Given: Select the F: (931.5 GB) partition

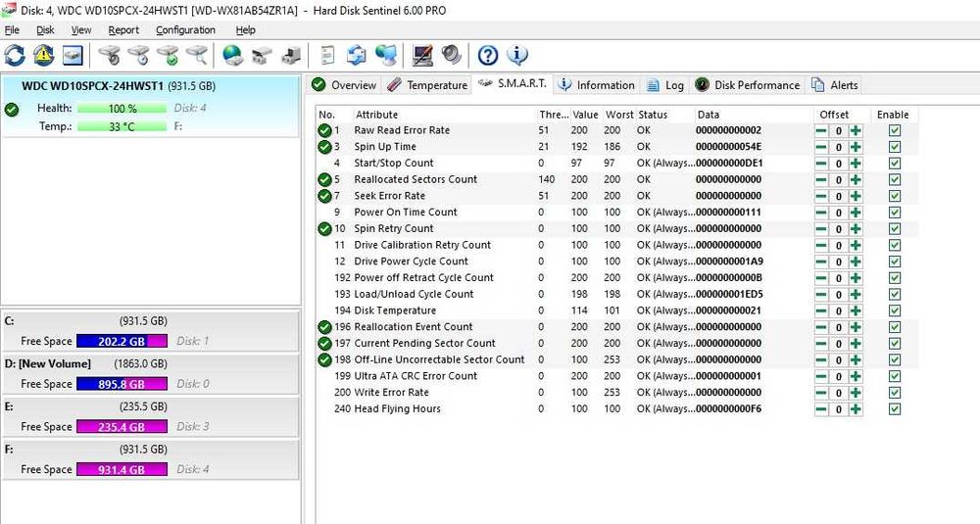Looking at the screenshot, I should tap(150, 459).
